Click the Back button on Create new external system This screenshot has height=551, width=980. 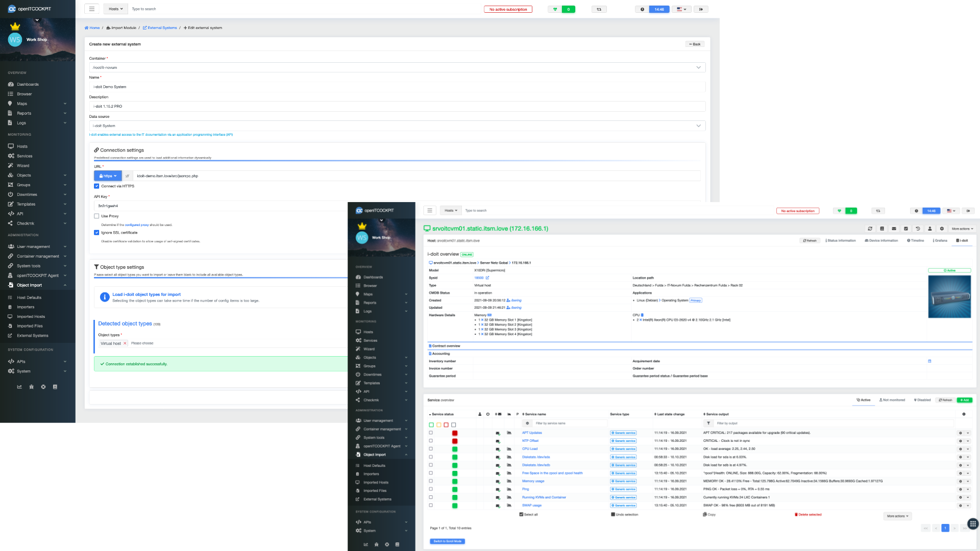pos(694,44)
